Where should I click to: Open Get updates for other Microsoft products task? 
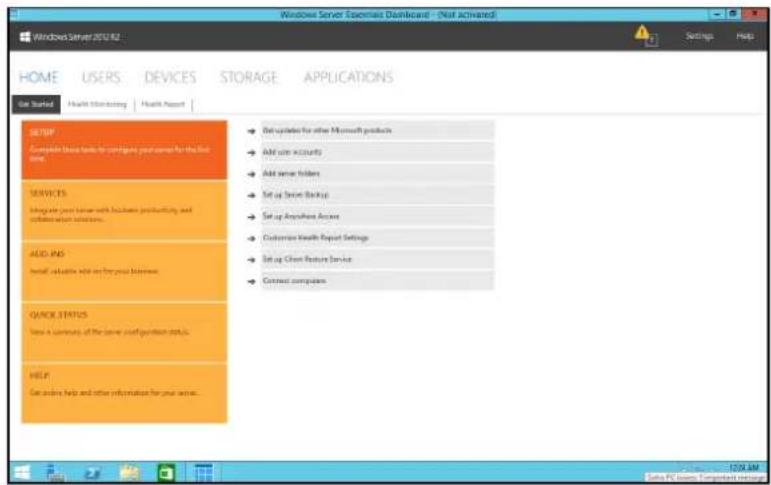[377, 130]
